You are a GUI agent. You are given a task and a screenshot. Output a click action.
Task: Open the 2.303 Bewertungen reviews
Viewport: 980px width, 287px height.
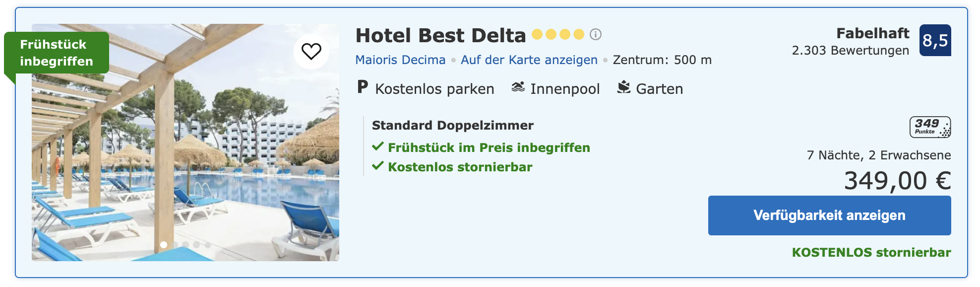coord(850,51)
